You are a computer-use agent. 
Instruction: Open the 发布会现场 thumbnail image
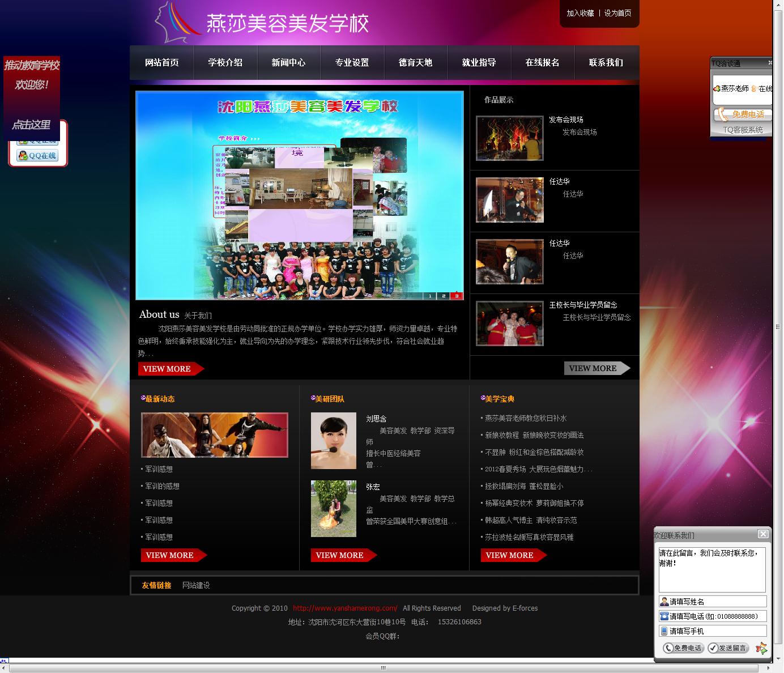click(x=509, y=138)
